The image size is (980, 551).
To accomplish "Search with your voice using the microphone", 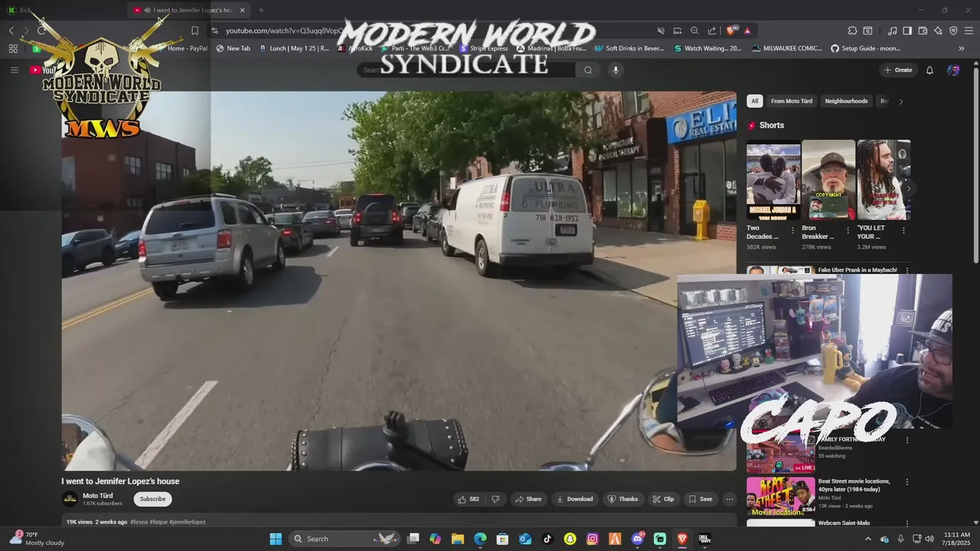I will [x=616, y=70].
